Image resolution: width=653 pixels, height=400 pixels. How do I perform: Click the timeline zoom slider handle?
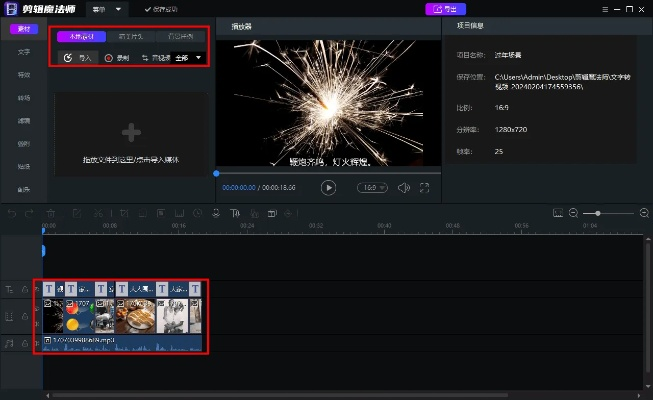point(598,213)
